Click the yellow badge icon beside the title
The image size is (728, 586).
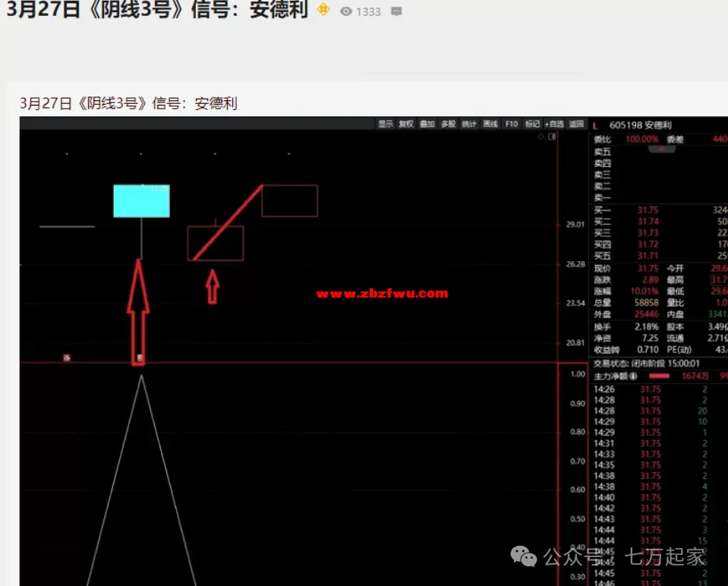click(323, 9)
